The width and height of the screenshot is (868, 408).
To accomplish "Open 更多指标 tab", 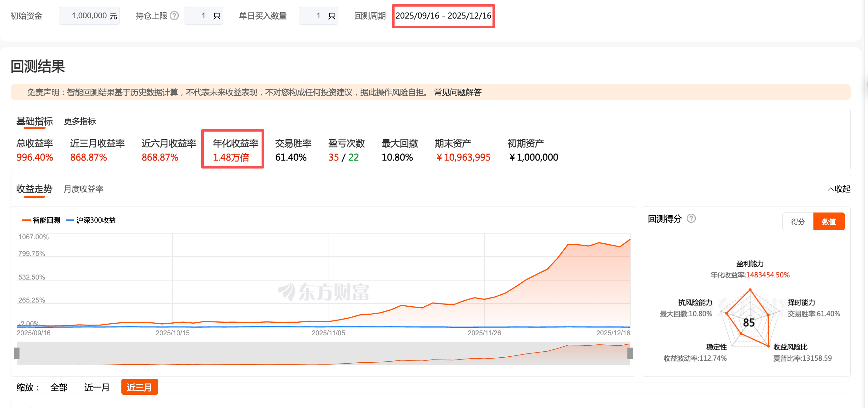I will tap(80, 122).
